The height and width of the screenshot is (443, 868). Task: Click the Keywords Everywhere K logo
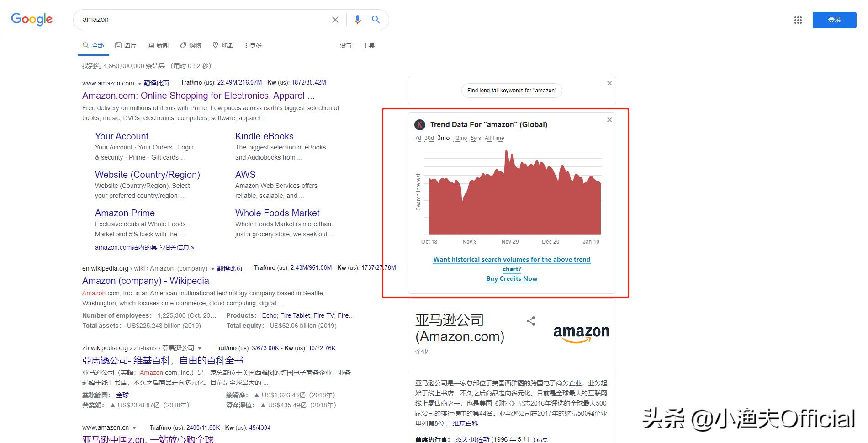click(x=420, y=124)
